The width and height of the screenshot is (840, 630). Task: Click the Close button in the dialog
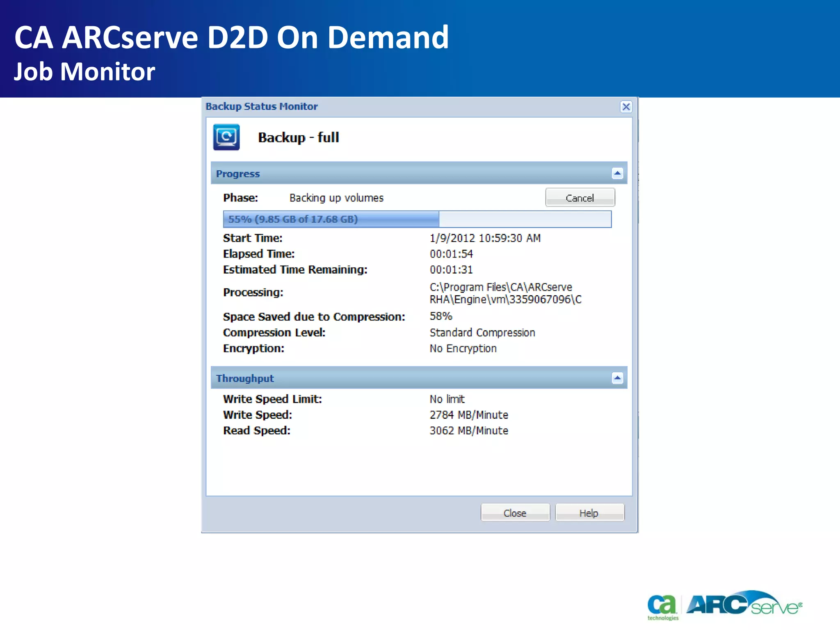tap(515, 513)
